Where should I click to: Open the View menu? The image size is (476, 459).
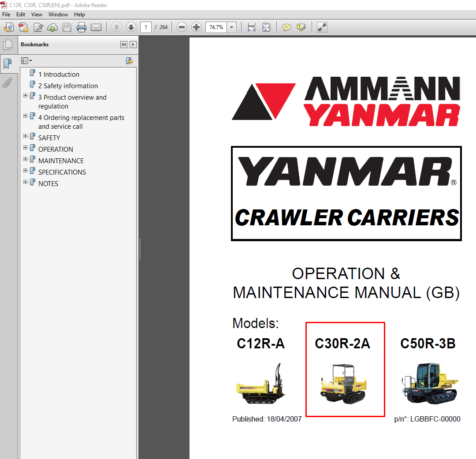click(37, 14)
